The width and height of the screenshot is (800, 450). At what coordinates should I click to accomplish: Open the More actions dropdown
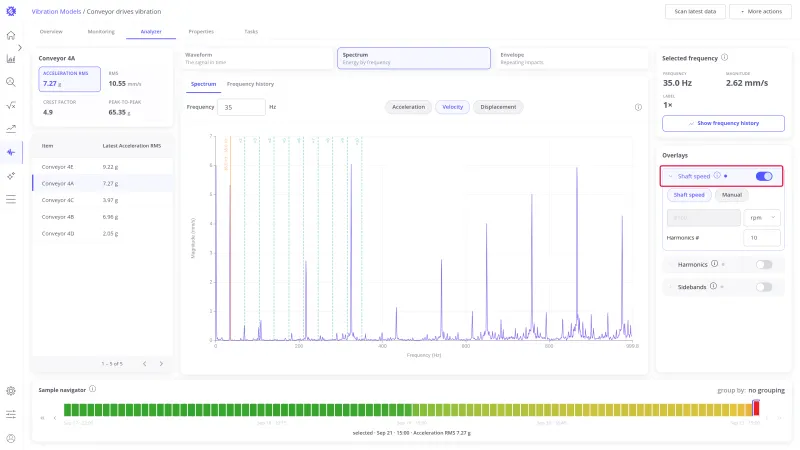(760, 11)
